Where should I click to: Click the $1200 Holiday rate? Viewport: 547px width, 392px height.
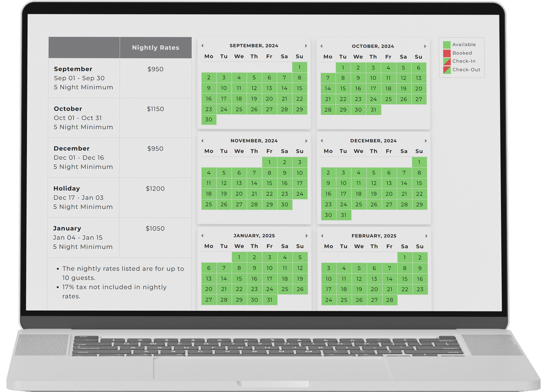[155, 189]
